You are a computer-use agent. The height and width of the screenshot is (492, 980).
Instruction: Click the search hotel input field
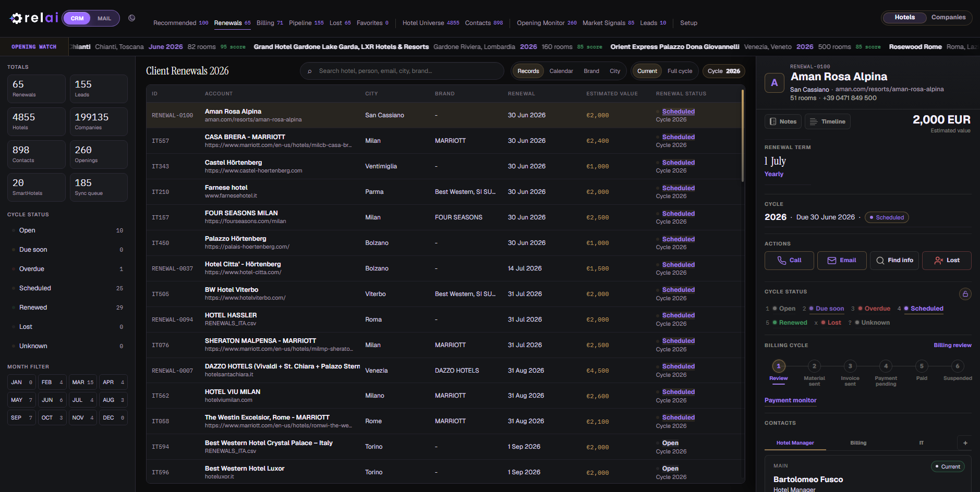402,71
